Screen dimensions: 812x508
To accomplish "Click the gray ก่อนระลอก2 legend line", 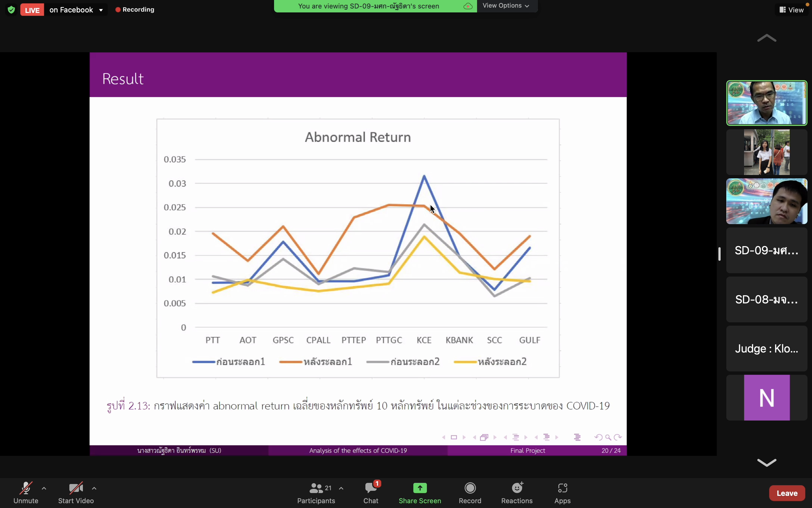I will [378, 362].
